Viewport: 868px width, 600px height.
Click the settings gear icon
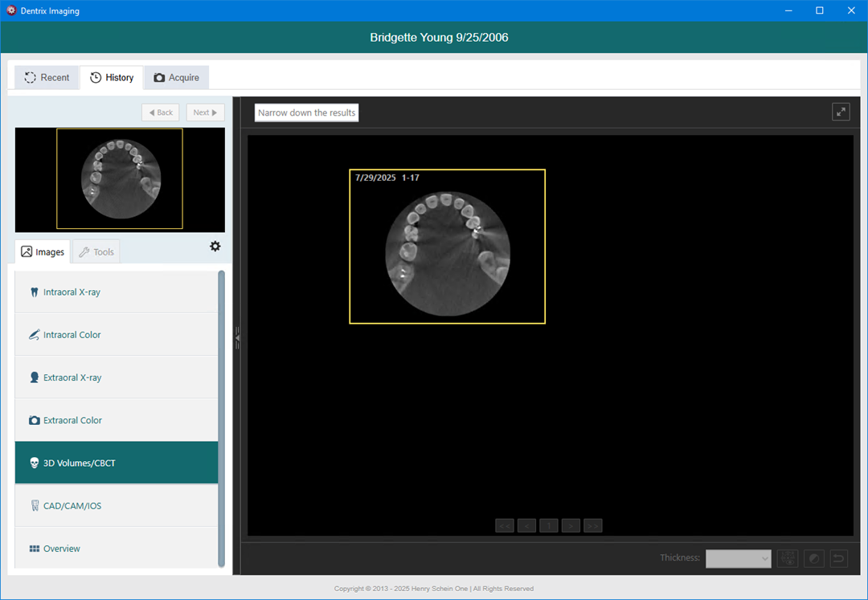click(215, 247)
